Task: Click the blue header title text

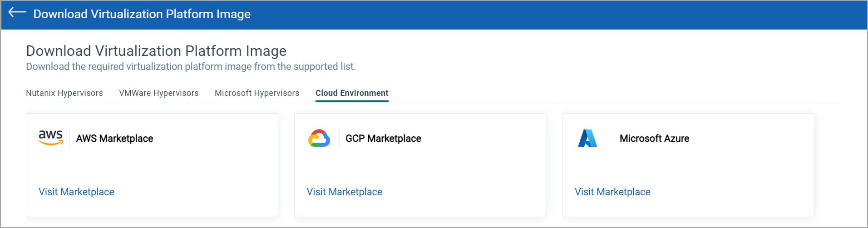Action: click(x=142, y=14)
